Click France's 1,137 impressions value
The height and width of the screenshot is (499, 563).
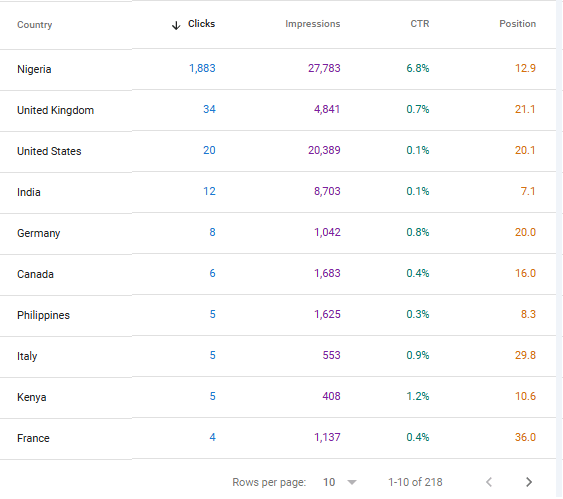327,437
